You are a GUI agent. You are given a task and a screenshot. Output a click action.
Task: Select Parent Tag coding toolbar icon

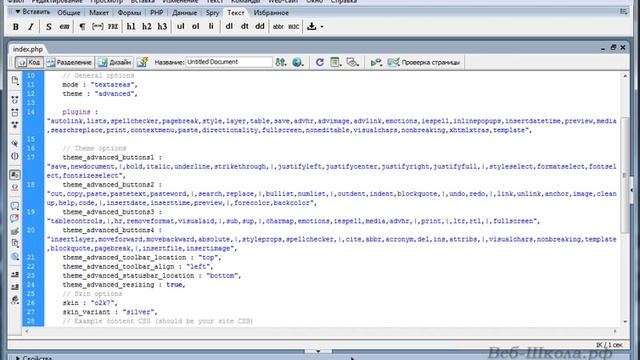[x=15, y=144]
